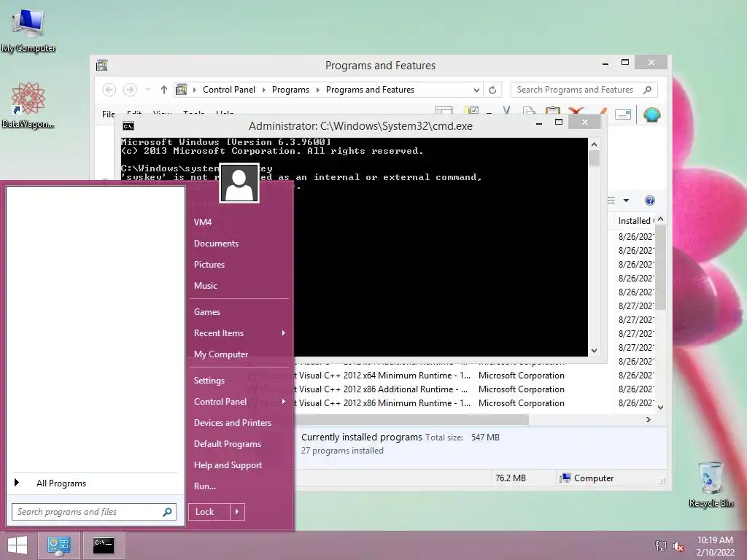Open the network tray icon
This screenshot has width=747, height=560.
coord(660,546)
